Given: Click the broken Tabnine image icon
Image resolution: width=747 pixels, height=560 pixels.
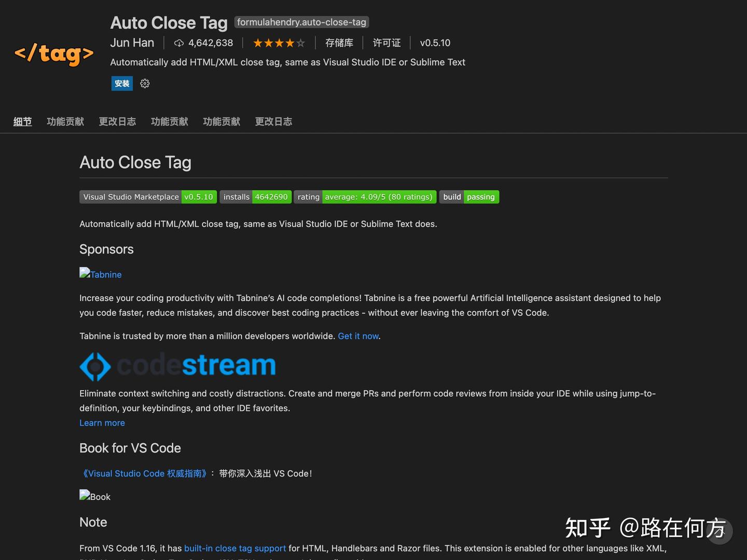Looking at the screenshot, I should tap(85, 273).
